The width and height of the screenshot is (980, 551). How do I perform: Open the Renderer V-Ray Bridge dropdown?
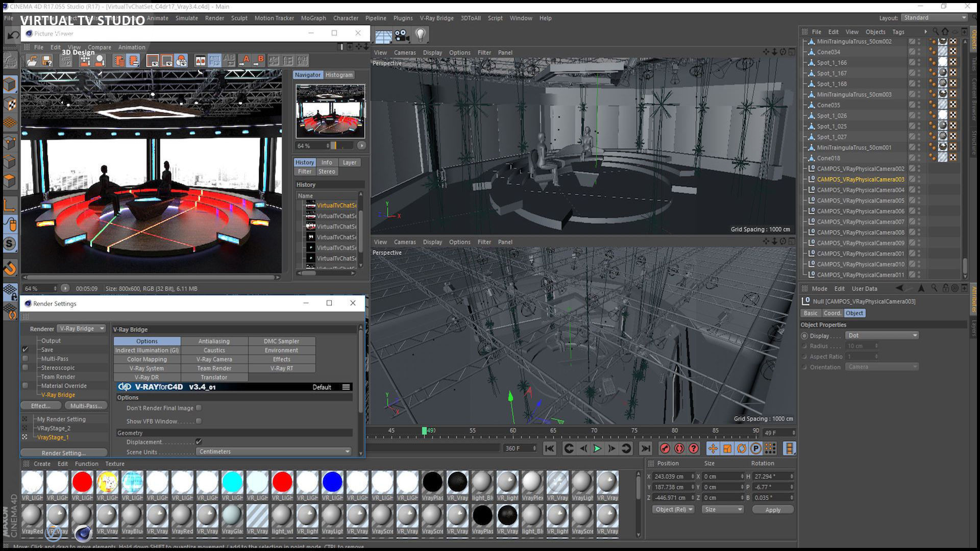(82, 329)
